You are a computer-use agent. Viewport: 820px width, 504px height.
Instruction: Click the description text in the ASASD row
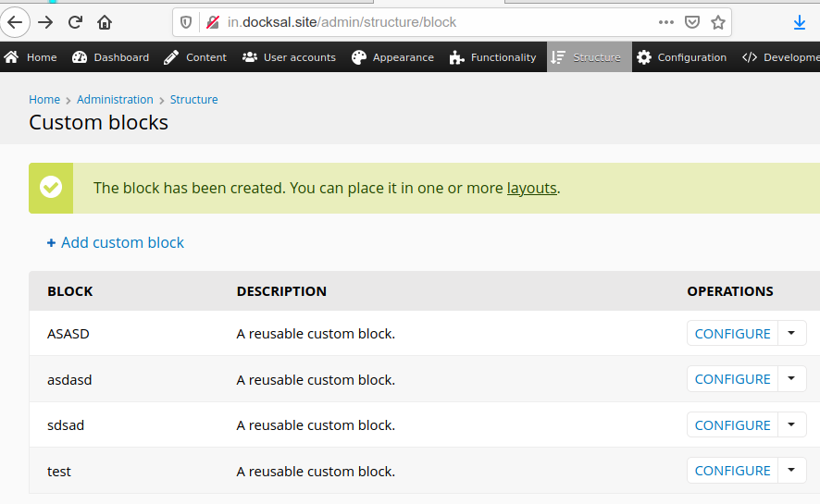tap(316, 334)
